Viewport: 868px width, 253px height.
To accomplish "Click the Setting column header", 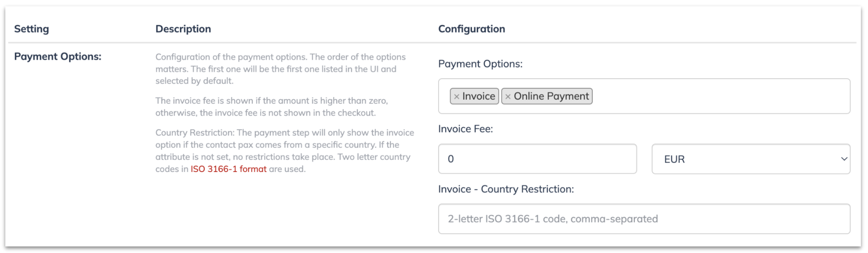I will click(x=31, y=29).
